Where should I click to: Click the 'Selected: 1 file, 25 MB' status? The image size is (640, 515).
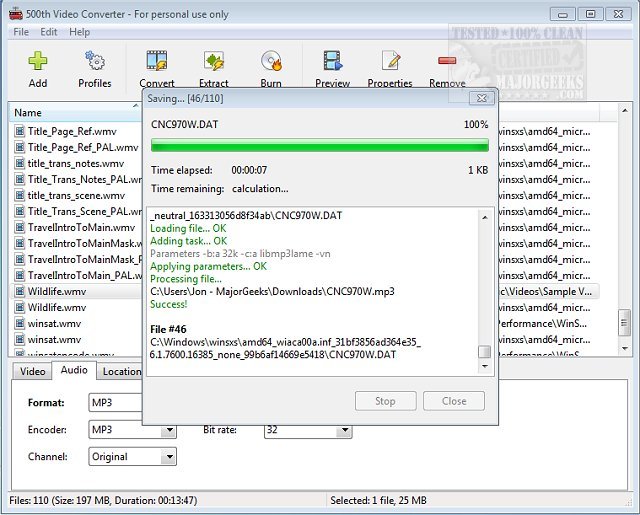[x=378, y=500]
